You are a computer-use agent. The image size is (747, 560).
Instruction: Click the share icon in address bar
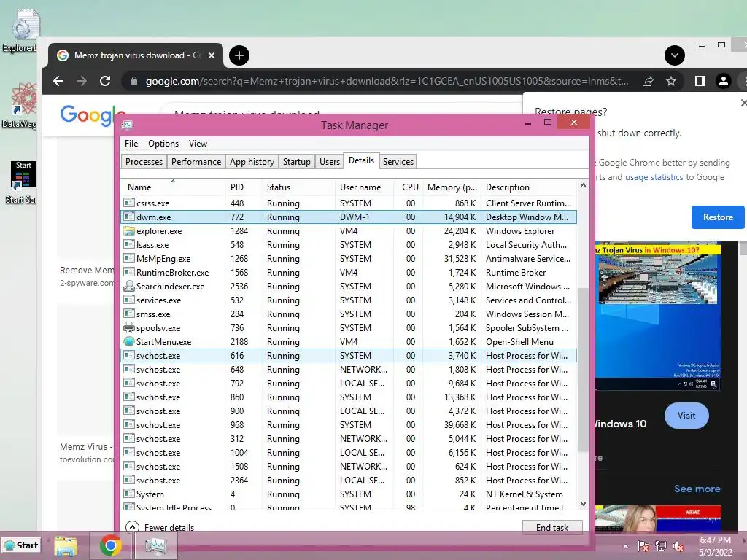pos(648,82)
